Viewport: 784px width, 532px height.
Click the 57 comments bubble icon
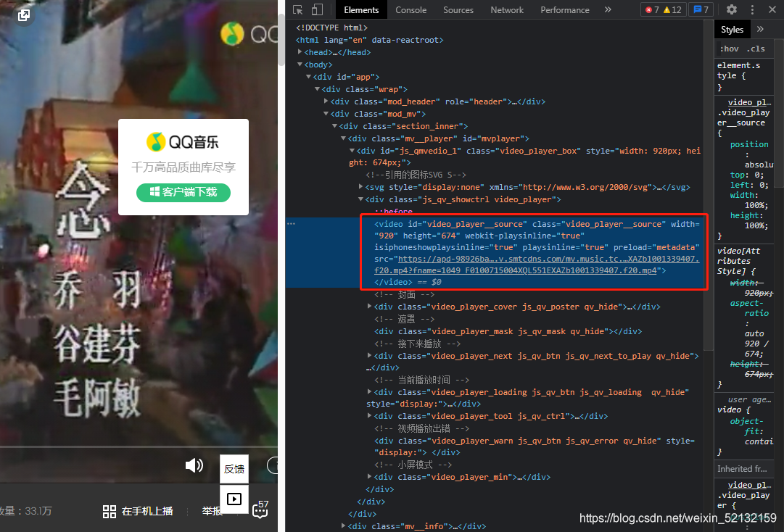pos(260,510)
